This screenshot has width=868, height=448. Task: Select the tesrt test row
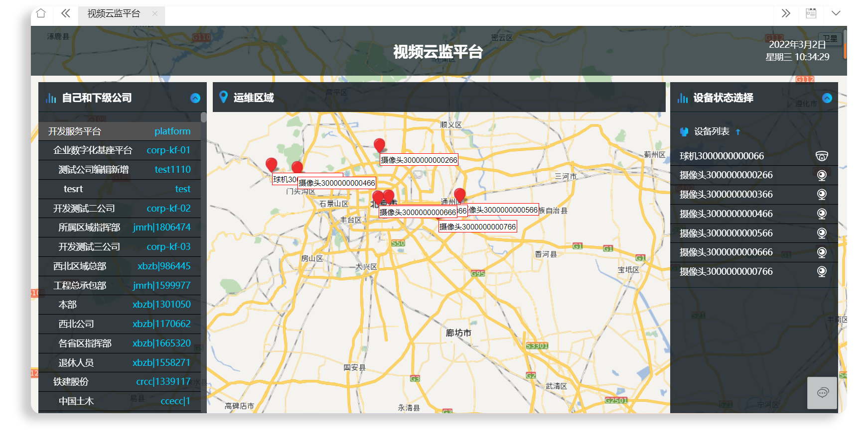tap(120, 189)
